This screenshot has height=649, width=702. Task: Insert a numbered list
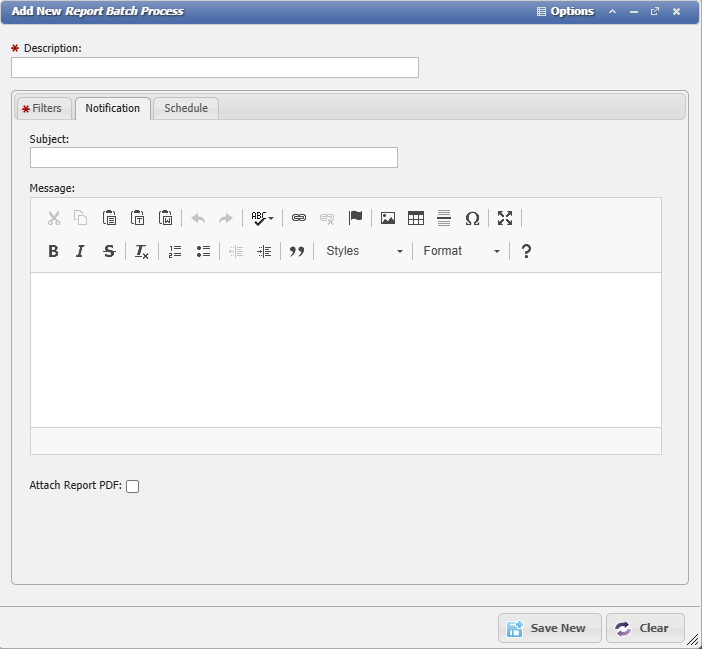coord(175,251)
